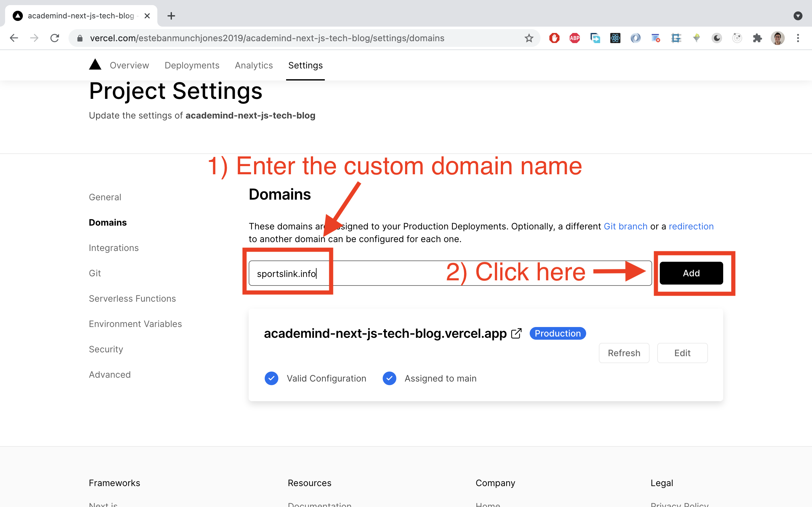Open the React Developer Tools extension
812x507 pixels.
pos(615,38)
